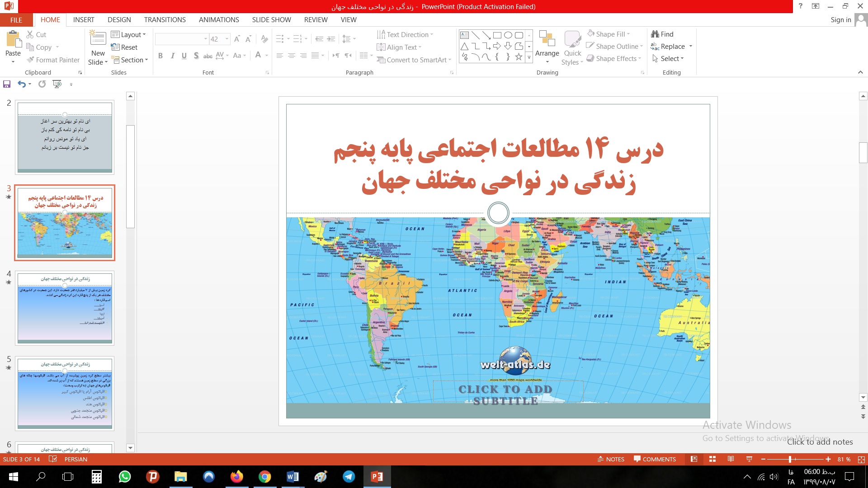Toggle the Notes pane in status bar

pos(611,459)
